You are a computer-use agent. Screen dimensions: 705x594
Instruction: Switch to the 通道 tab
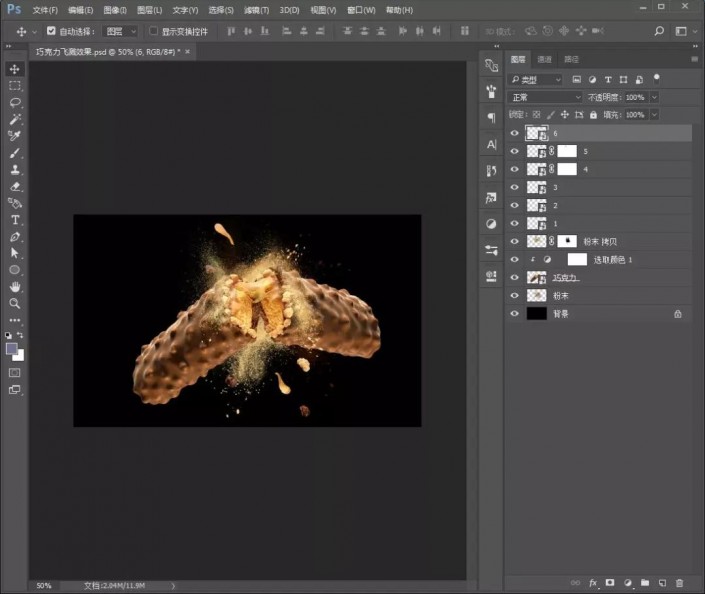click(x=544, y=59)
